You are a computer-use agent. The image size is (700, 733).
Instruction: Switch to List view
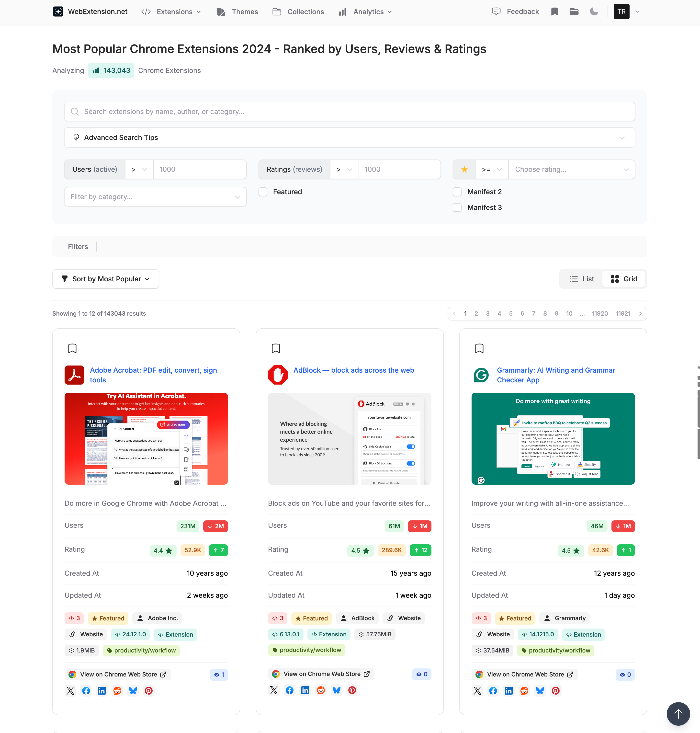(x=582, y=279)
